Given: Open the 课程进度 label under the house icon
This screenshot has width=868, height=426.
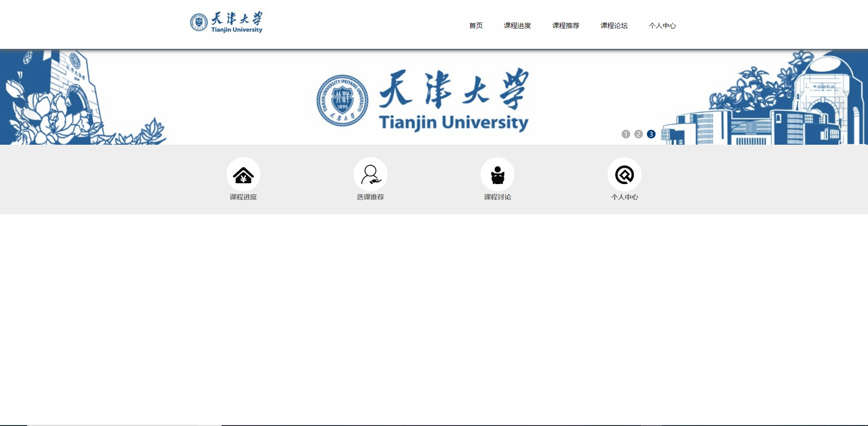Looking at the screenshot, I should (x=243, y=197).
